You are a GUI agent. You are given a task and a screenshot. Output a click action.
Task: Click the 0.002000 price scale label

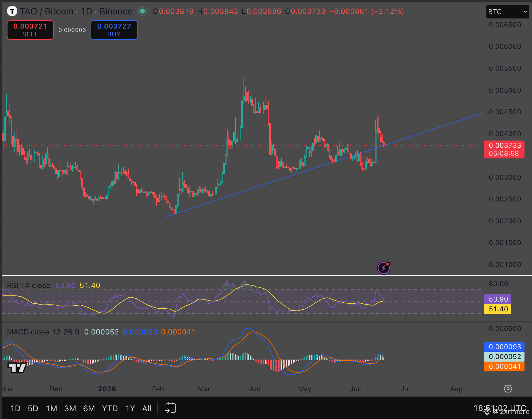pyautogui.click(x=505, y=221)
